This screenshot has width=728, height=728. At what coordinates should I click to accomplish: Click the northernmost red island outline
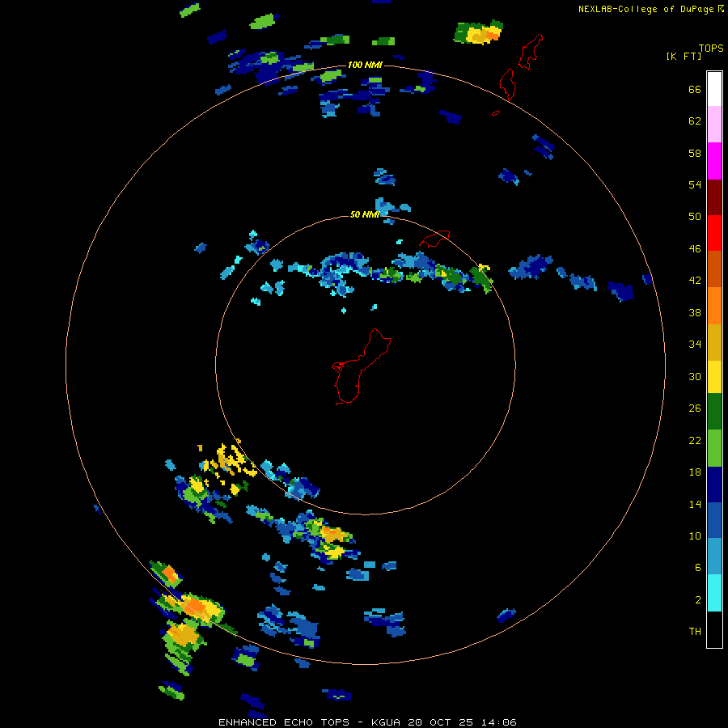(x=531, y=52)
